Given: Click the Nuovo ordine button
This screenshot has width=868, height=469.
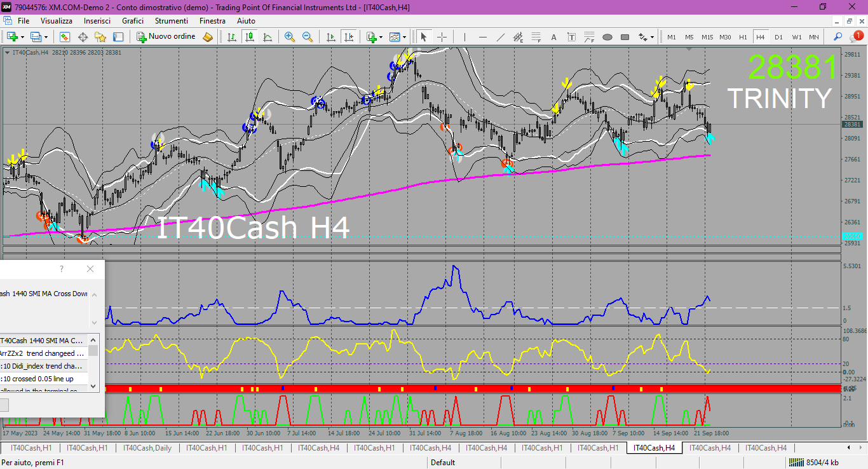Looking at the screenshot, I should point(166,37).
